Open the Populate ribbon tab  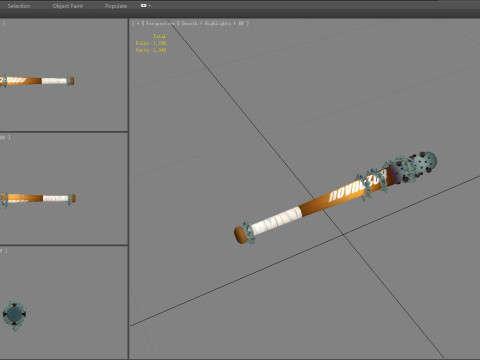tap(116, 6)
